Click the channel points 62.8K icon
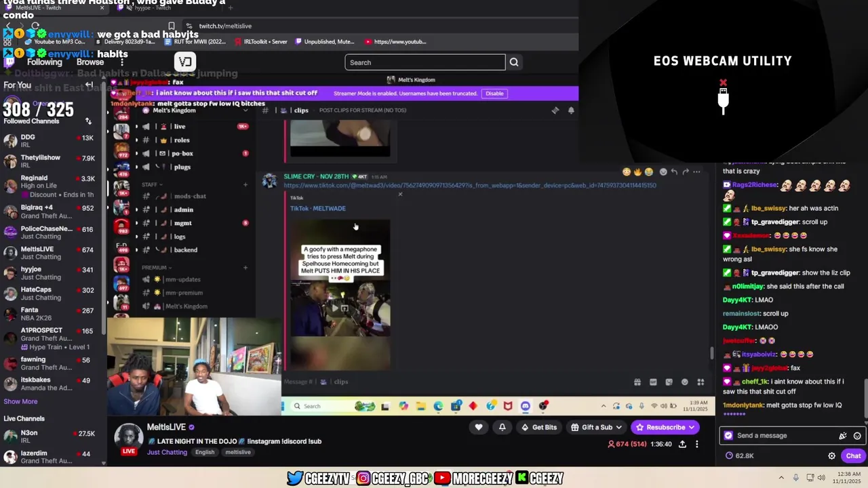868x488 pixels. coord(729,455)
